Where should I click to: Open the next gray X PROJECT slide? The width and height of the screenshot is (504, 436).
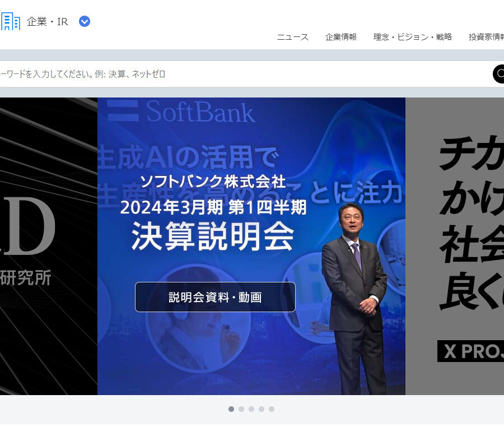(x=455, y=246)
